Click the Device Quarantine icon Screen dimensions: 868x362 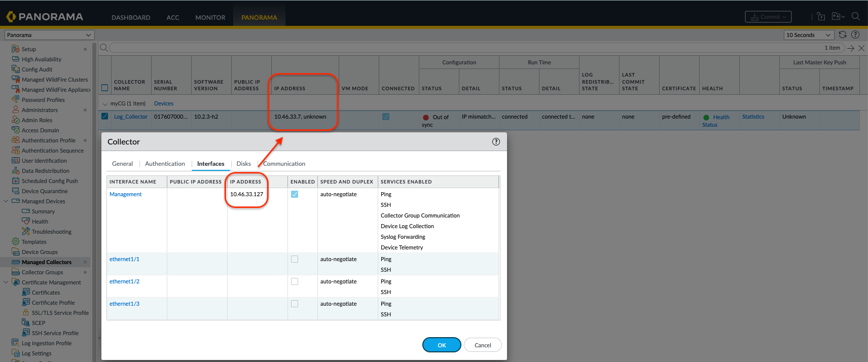15,191
